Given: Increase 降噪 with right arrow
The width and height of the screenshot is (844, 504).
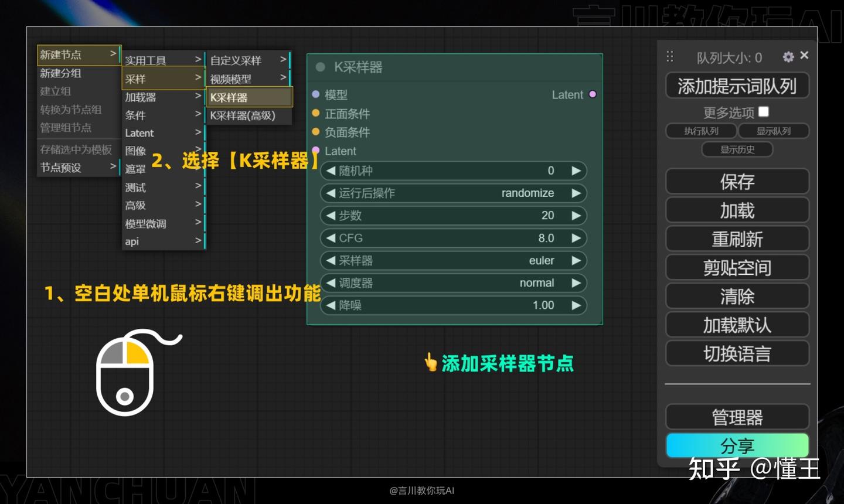Looking at the screenshot, I should (576, 305).
